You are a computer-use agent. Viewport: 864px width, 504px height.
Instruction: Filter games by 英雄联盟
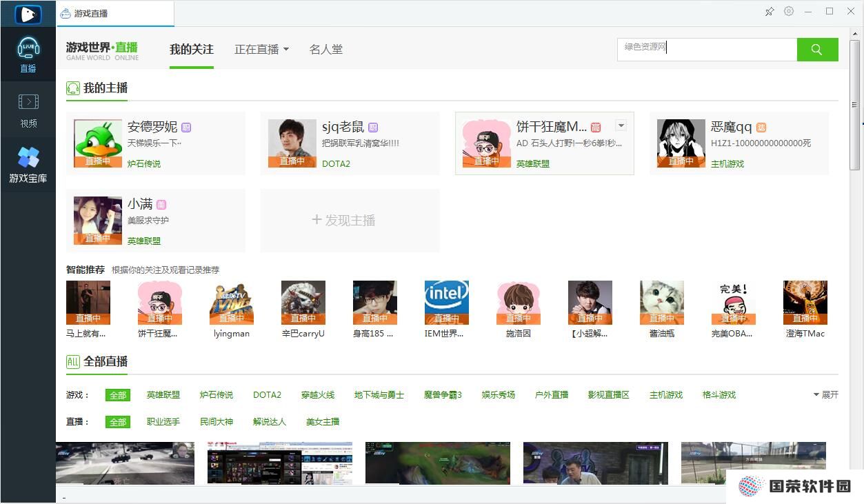pos(163,395)
